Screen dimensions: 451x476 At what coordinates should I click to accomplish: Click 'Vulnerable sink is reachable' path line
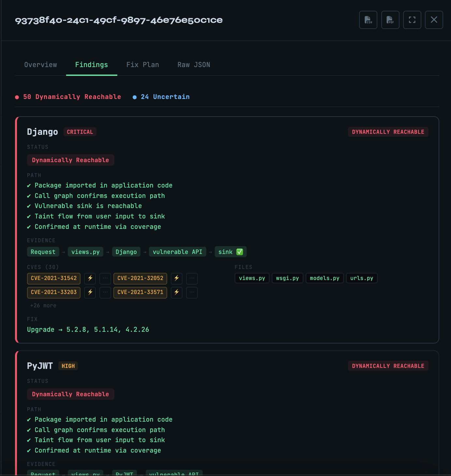[84, 206]
